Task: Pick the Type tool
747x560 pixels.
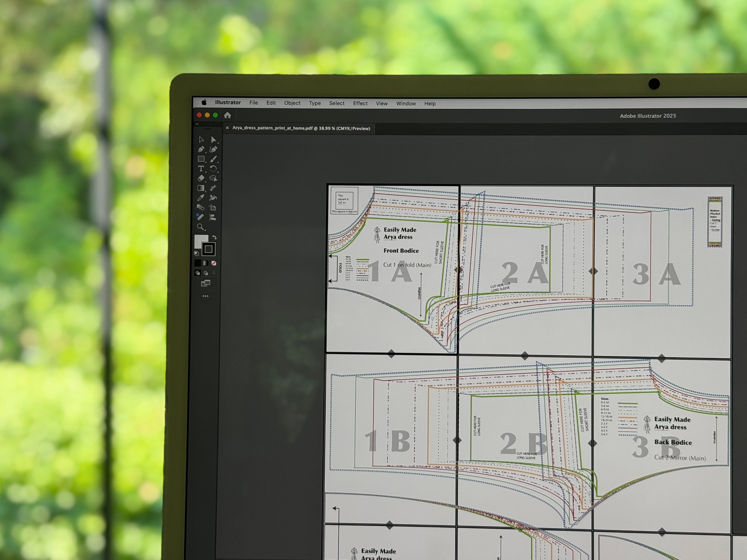Action: (201, 168)
